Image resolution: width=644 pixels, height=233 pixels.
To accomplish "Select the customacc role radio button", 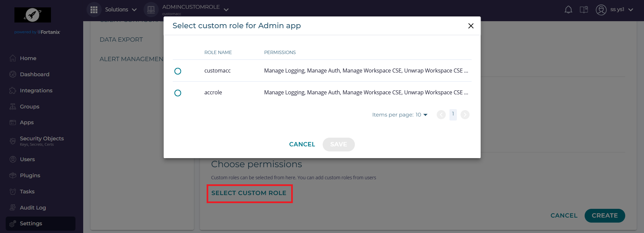I will coord(178,71).
